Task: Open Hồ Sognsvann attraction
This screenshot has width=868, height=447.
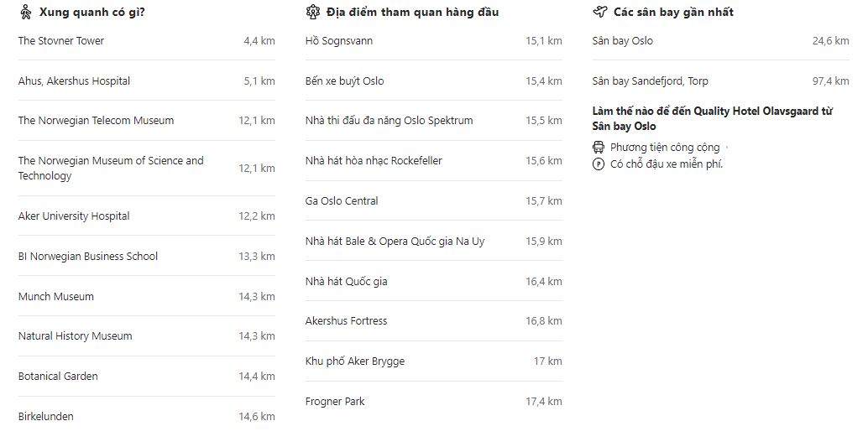Action: coord(433,40)
